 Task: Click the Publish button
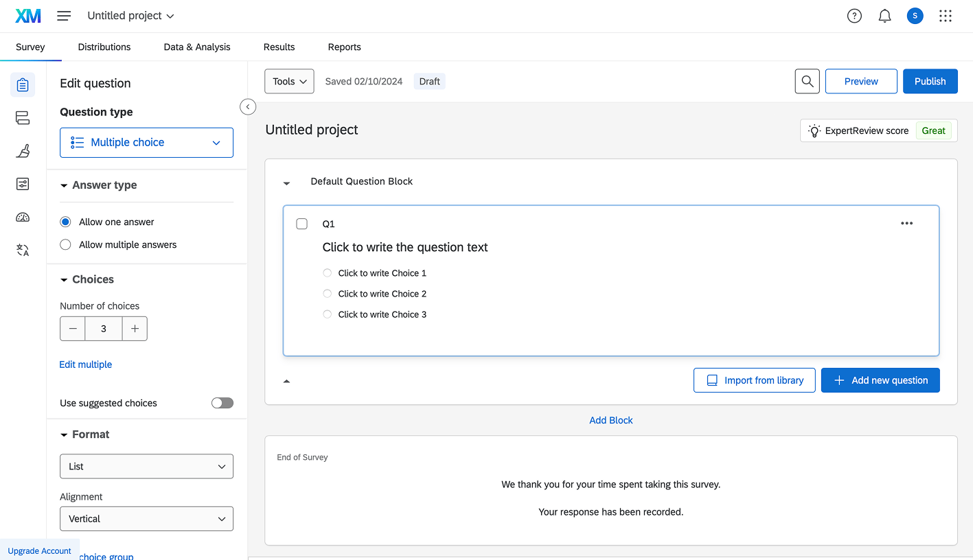(x=930, y=81)
